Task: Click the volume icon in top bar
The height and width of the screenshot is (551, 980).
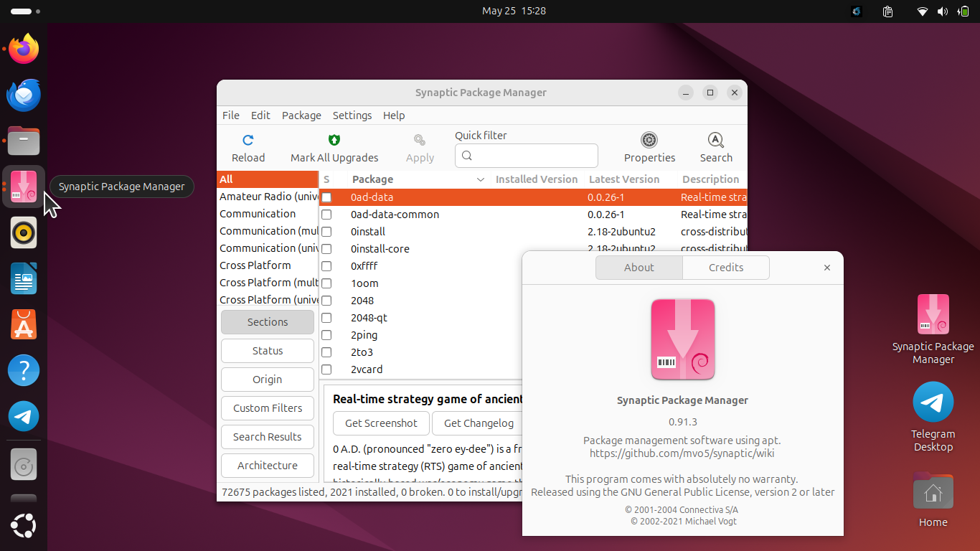Action: click(x=942, y=11)
